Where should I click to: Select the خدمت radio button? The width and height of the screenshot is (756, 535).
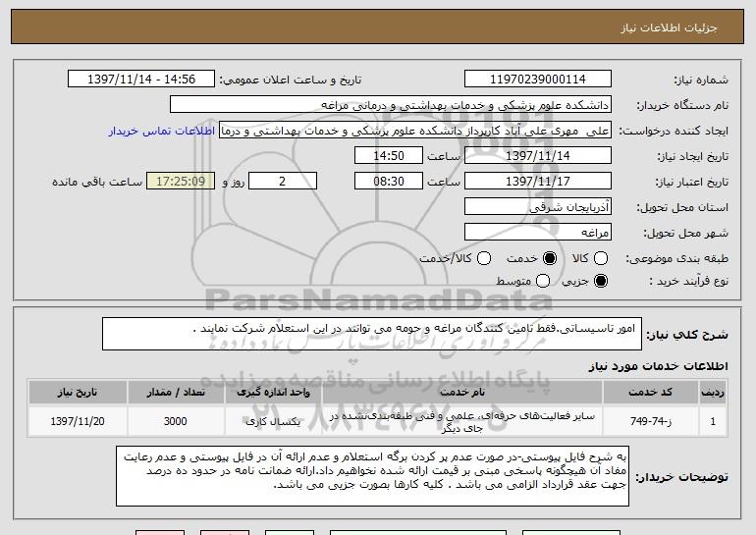click(550, 258)
